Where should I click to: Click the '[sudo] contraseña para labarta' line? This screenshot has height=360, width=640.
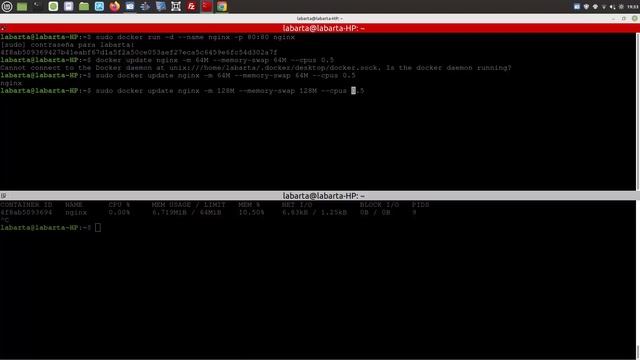(x=67, y=45)
